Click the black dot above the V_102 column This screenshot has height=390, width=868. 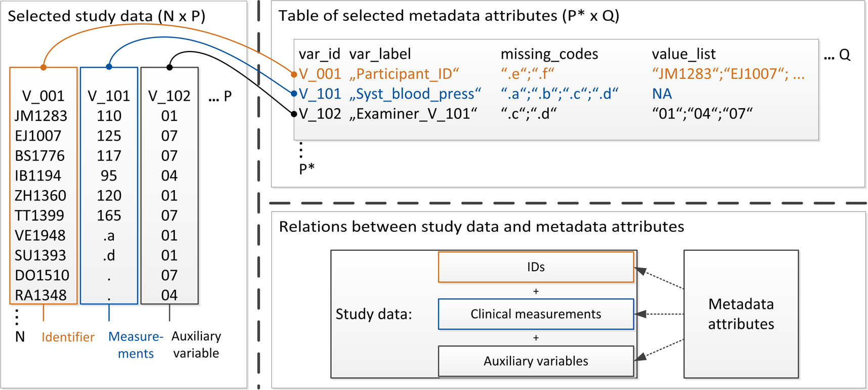(169, 67)
